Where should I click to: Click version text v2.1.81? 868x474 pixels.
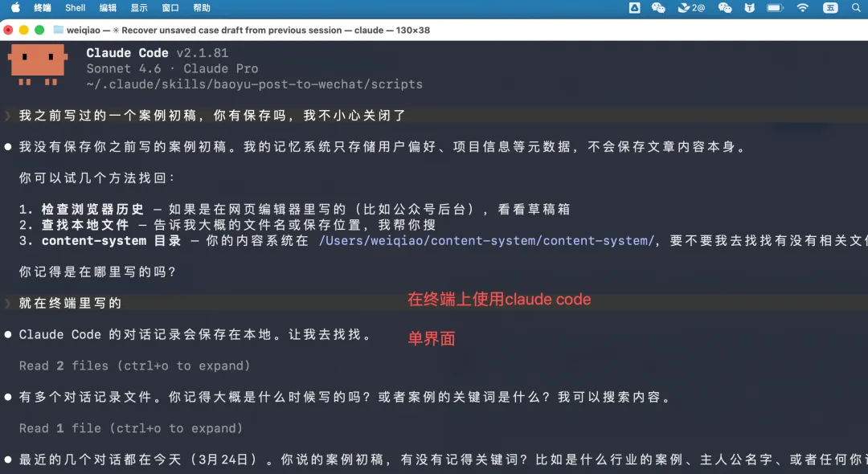click(x=202, y=53)
